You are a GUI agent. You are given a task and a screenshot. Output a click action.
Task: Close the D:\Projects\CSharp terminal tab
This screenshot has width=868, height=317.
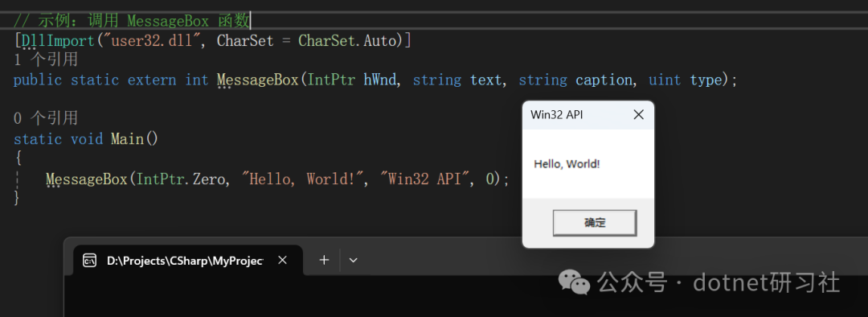(x=282, y=260)
